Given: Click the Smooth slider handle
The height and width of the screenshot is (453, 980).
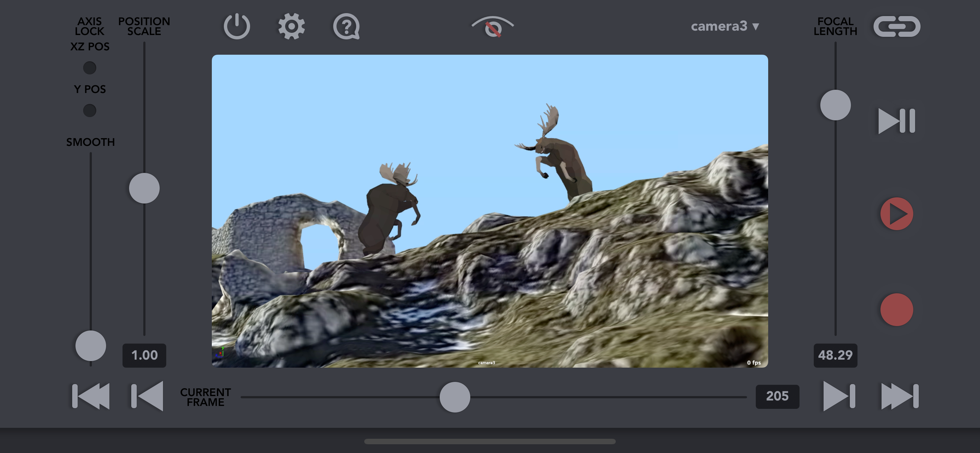Looking at the screenshot, I should pos(90,346).
